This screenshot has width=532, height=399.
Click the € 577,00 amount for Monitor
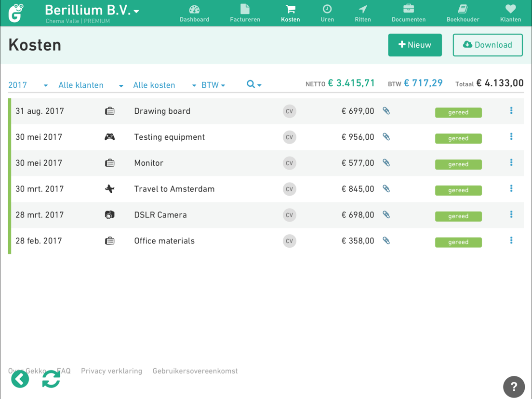(358, 163)
